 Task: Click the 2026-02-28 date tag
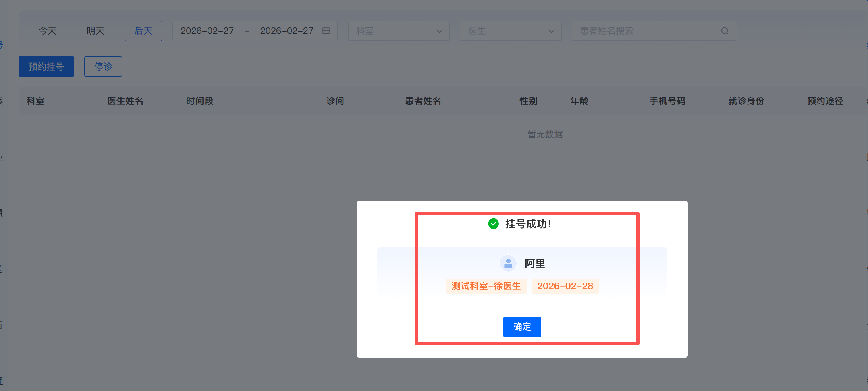click(565, 286)
